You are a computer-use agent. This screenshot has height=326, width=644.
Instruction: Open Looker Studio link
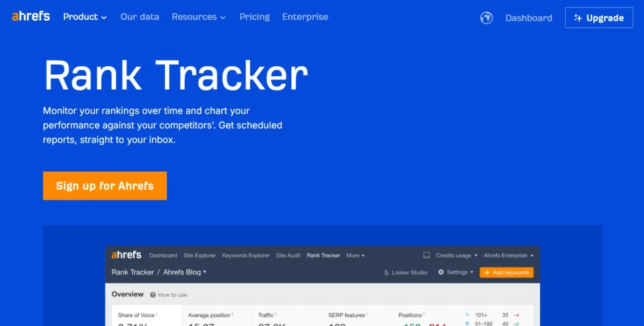click(x=409, y=273)
